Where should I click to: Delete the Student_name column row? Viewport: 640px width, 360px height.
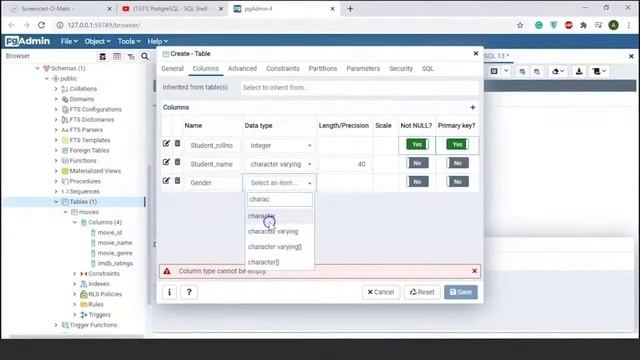click(177, 162)
